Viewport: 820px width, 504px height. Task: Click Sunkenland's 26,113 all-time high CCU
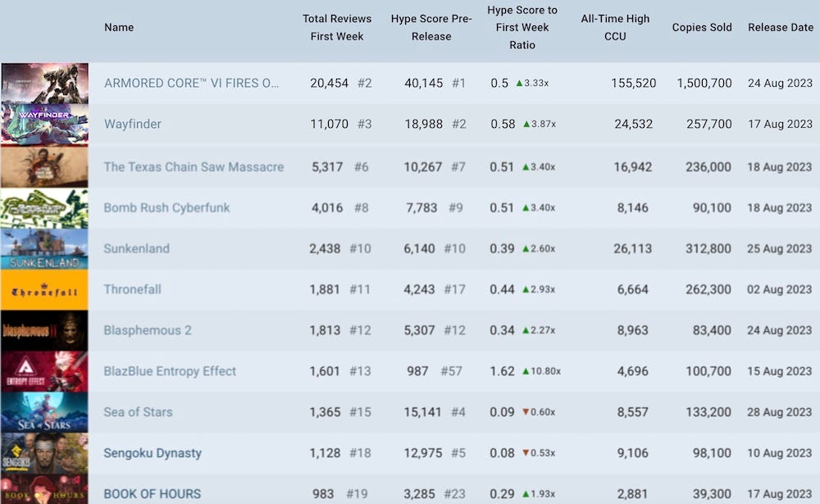click(x=632, y=248)
